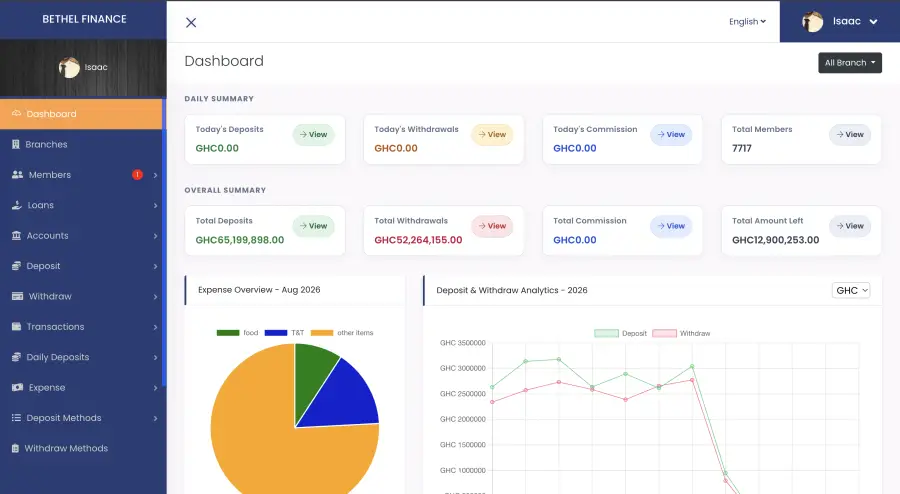View Total Withdrawals details
This screenshot has width=900, height=494.
[x=492, y=226]
